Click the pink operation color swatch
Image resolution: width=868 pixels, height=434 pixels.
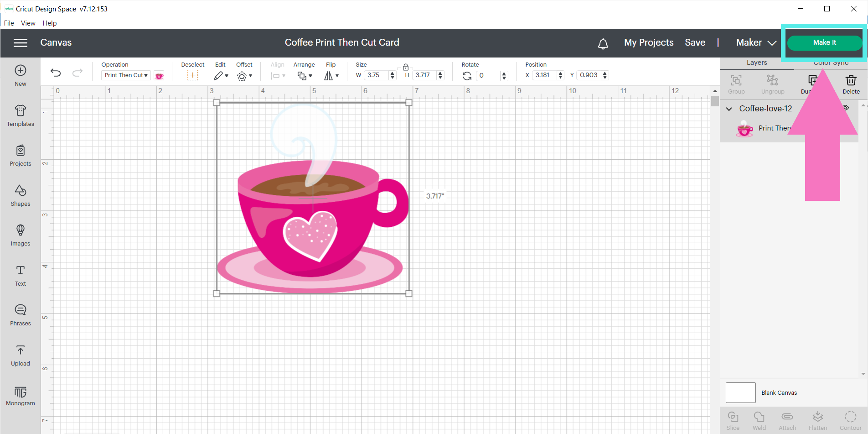[x=159, y=75]
